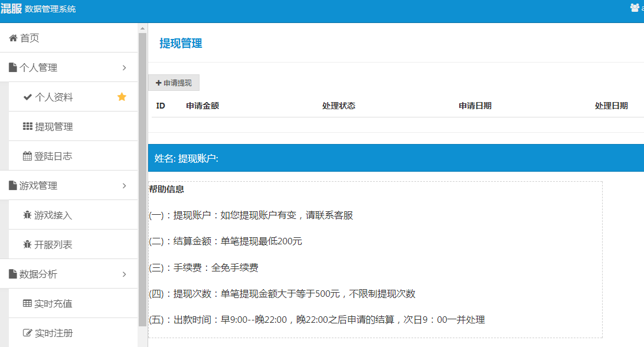Collapse the 游戏管理 section chevron
The image size is (644, 347).
(x=125, y=186)
